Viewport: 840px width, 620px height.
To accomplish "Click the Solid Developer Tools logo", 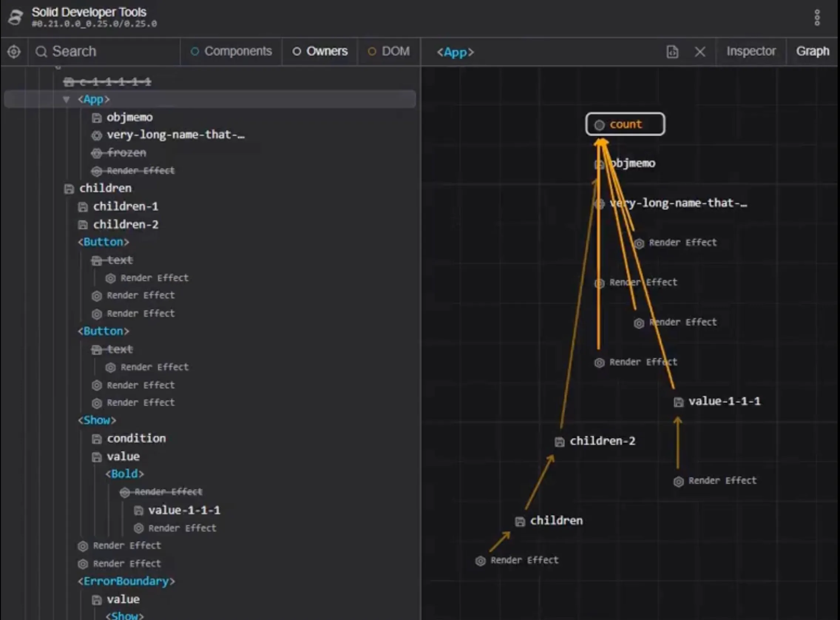I will click(15, 17).
